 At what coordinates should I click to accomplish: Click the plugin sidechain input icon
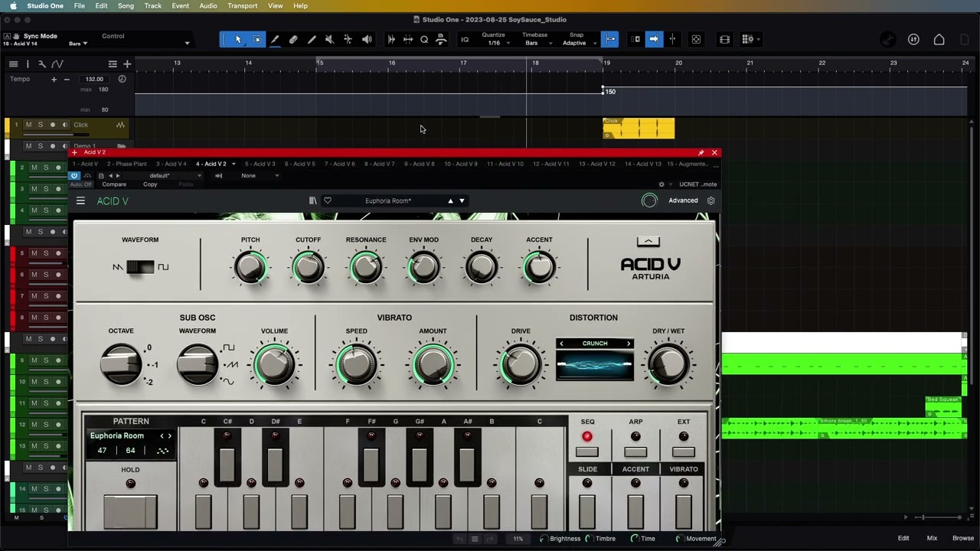point(218,175)
